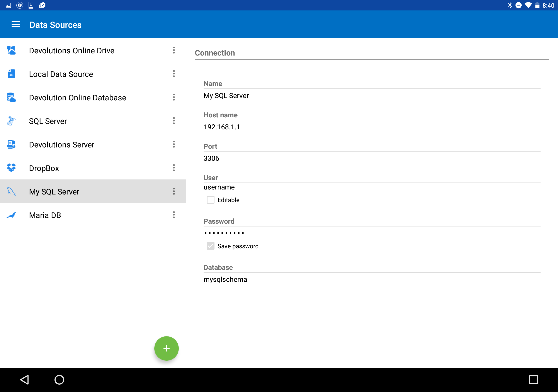558x392 pixels.
Task: Tap the Android recent apps button
Action: [533, 380]
